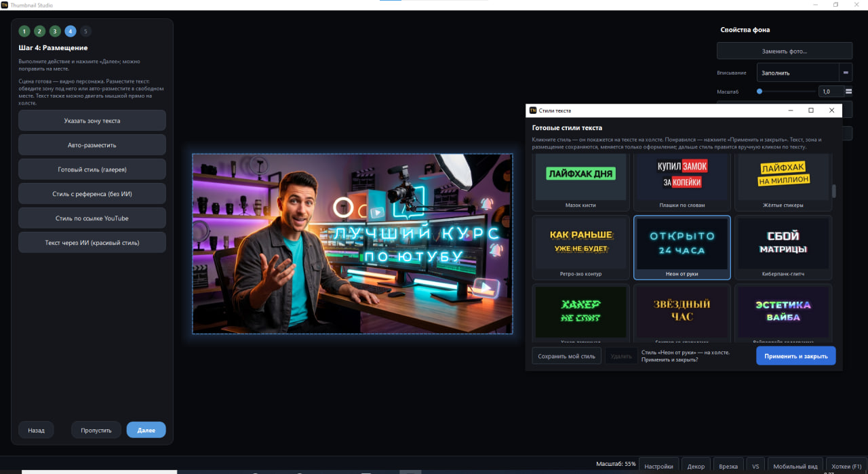868x474 pixels.
Task: Go back with Назад button
Action: pyautogui.click(x=36, y=430)
